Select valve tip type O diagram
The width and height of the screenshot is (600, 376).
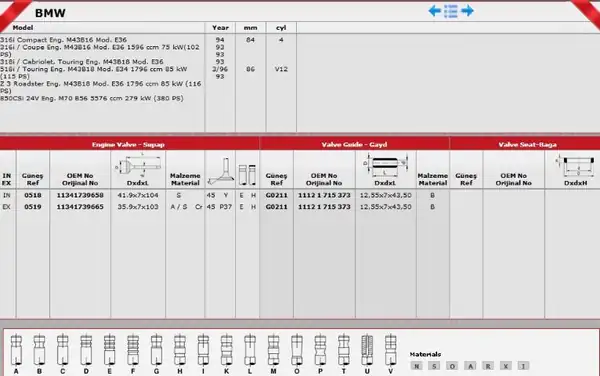(x=297, y=350)
